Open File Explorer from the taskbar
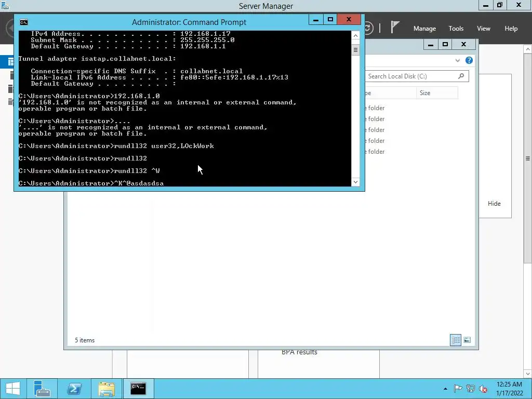 pos(106,389)
